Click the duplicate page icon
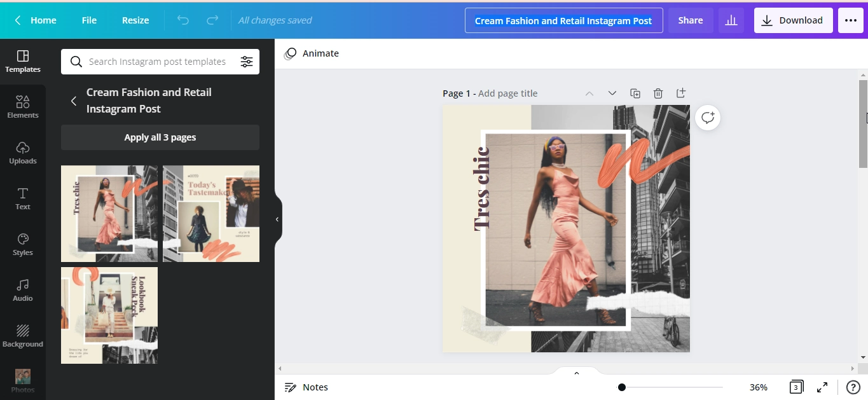The image size is (868, 400). 635,93
